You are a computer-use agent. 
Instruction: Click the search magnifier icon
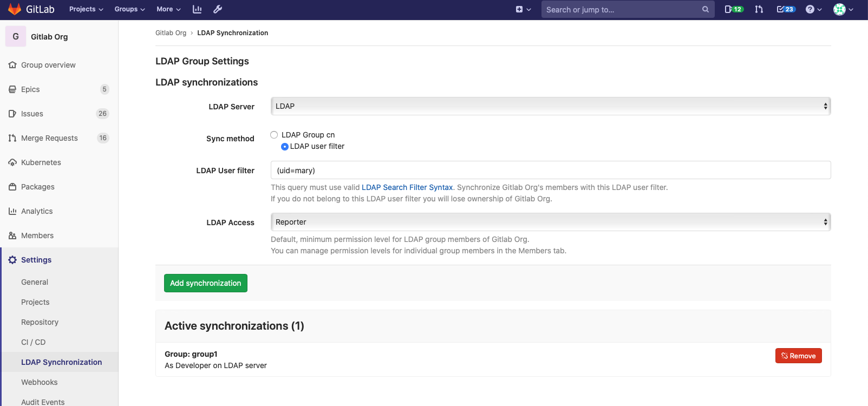(706, 9)
